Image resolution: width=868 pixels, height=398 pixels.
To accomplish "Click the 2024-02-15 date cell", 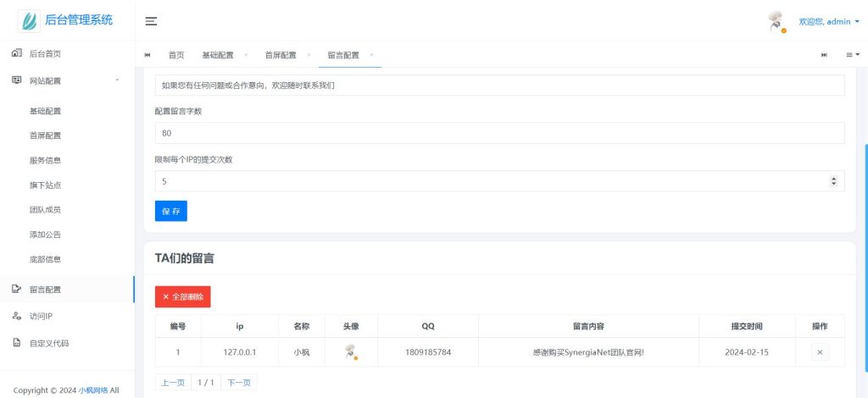I will (x=747, y=352).
